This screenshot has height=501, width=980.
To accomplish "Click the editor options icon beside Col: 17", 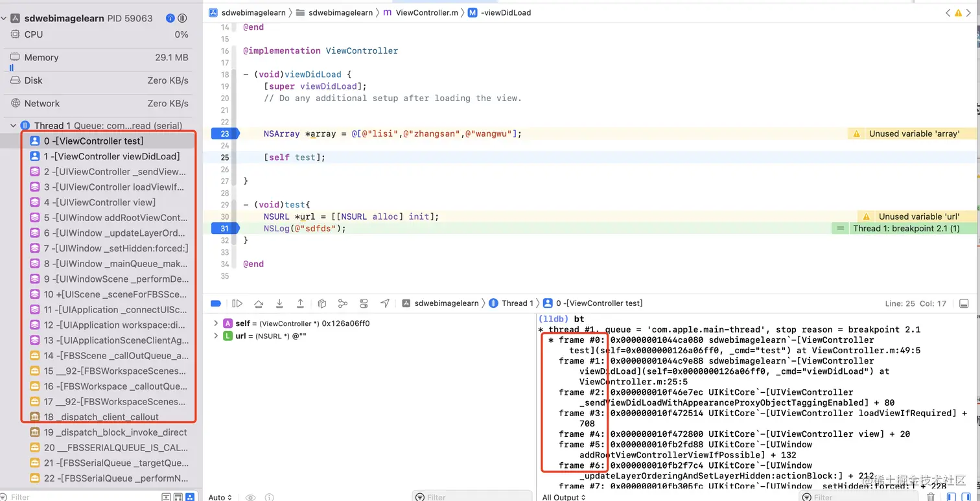I will pyautogui.click(x=964, y=303).
